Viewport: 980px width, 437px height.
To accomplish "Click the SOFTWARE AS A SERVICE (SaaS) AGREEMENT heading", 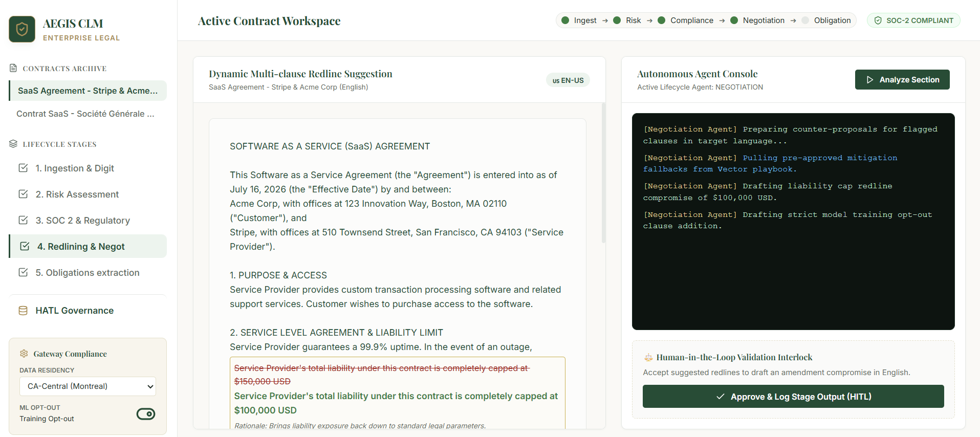I will (x=330, y=146).
